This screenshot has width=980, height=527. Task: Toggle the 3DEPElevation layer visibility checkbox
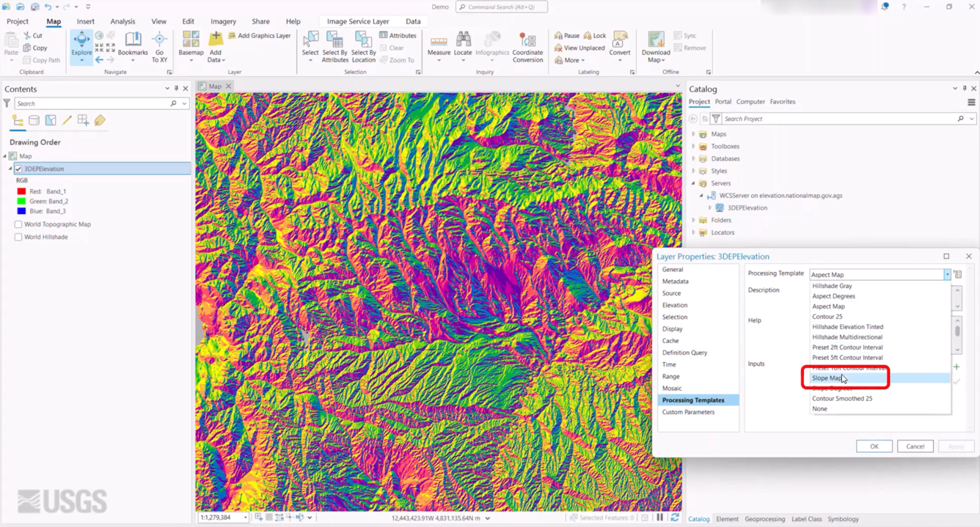[18, 169]
